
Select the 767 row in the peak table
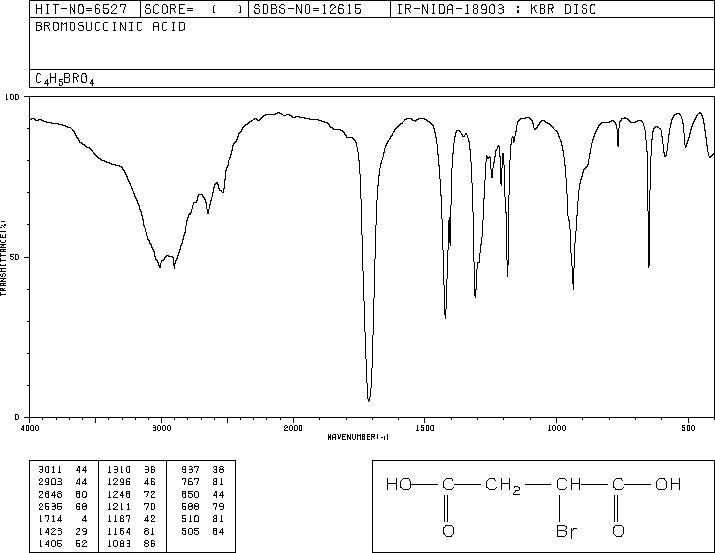(x=203, y=482)
